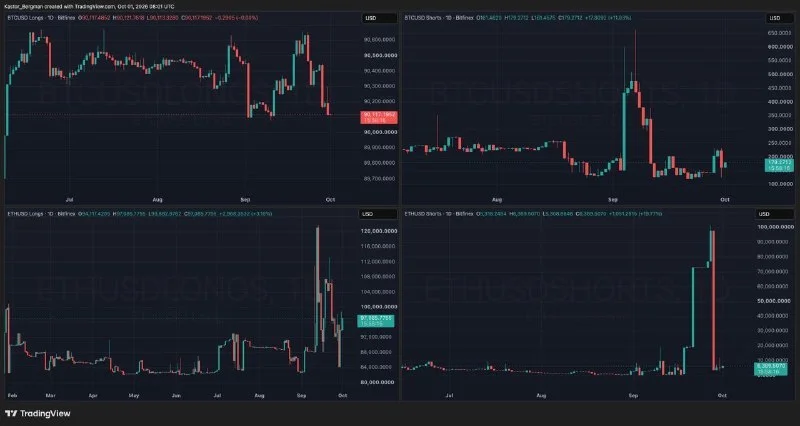Click the Sep date label on ETHUSD Shorts chart
This screenshot has height=426, width=800.
[633, 395]
